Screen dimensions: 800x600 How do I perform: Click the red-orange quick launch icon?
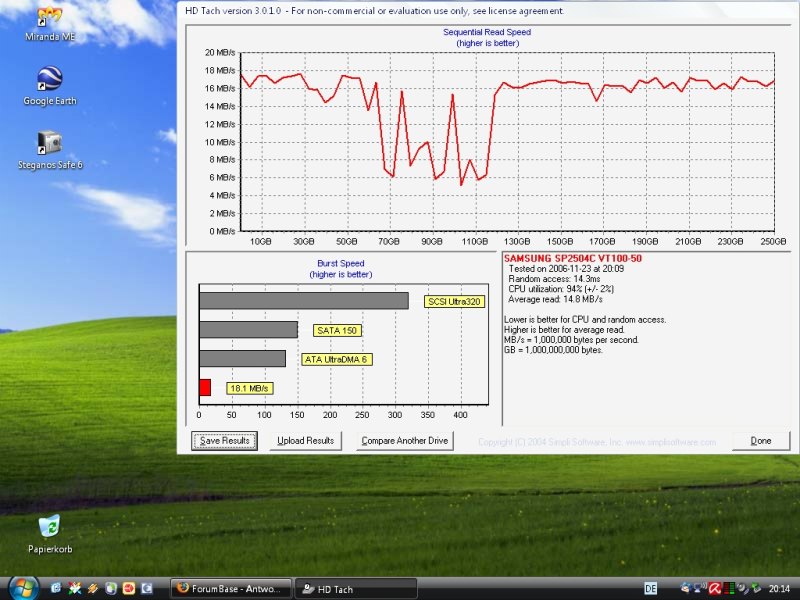[x=129, y=588]
